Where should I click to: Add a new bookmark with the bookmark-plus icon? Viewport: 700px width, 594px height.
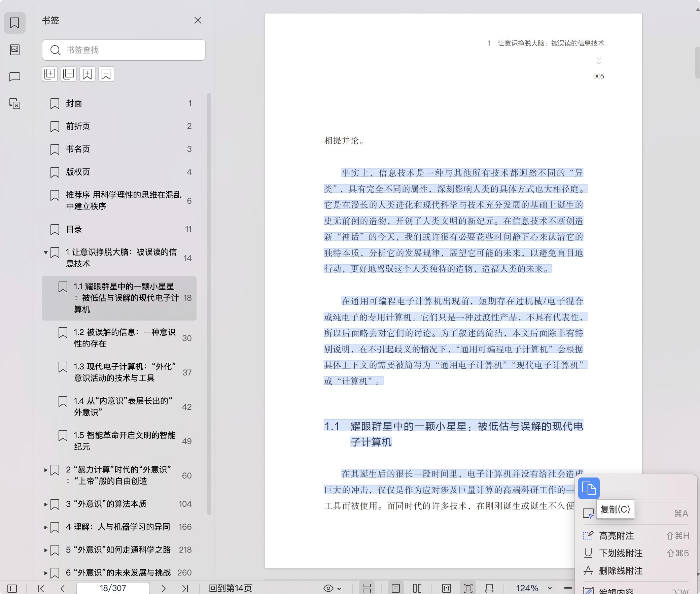[x=87, y=74]
